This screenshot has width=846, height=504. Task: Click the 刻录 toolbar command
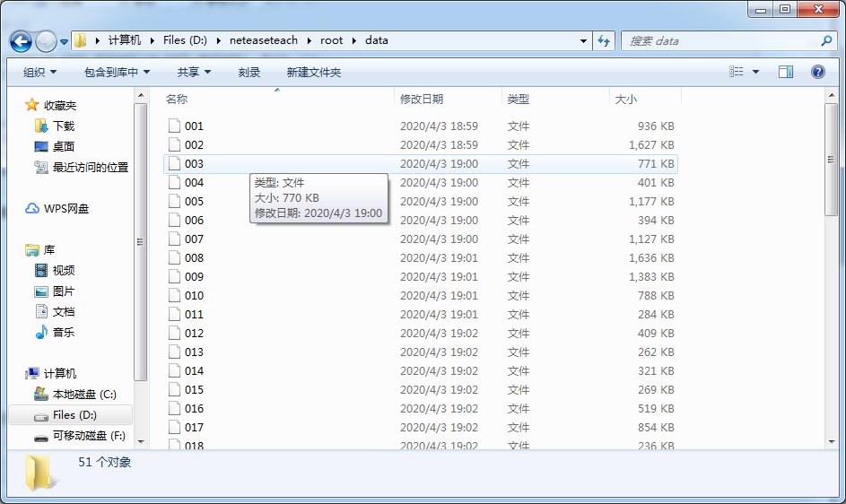249,73
